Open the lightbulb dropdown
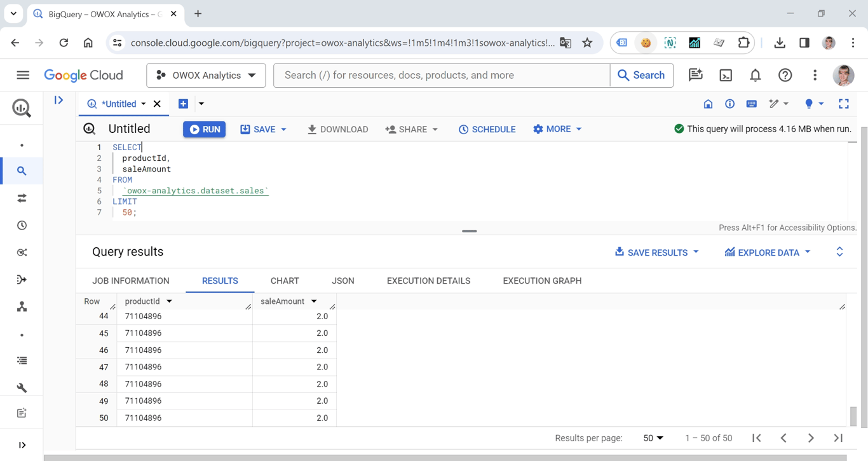Screen dimensions: 868x461 (x=814, y=104)
